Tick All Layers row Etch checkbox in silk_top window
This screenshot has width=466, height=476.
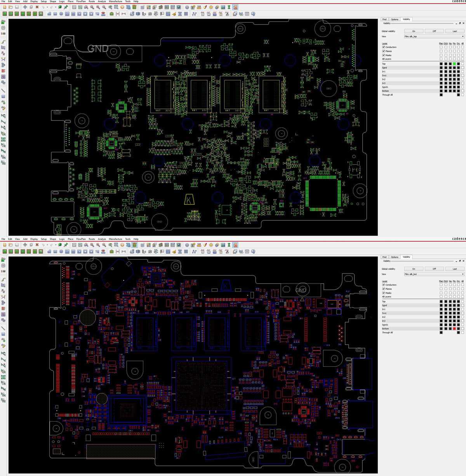coord(446,59)
